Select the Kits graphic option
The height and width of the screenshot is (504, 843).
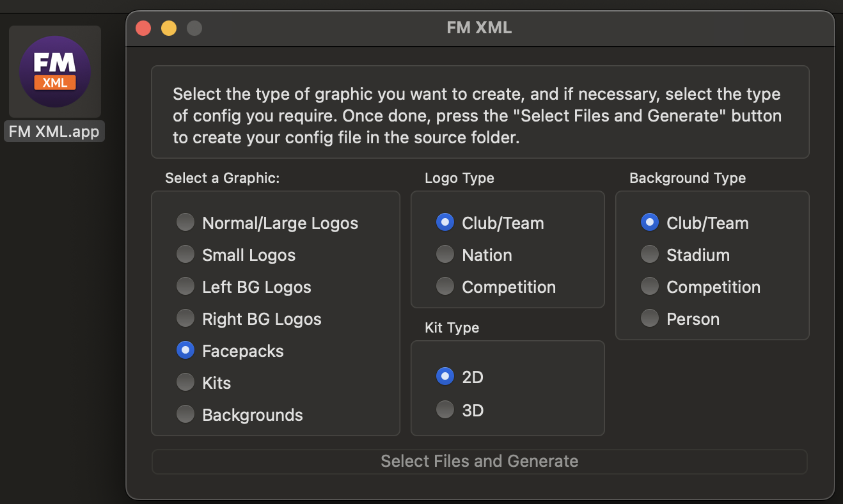pos(185,382)
